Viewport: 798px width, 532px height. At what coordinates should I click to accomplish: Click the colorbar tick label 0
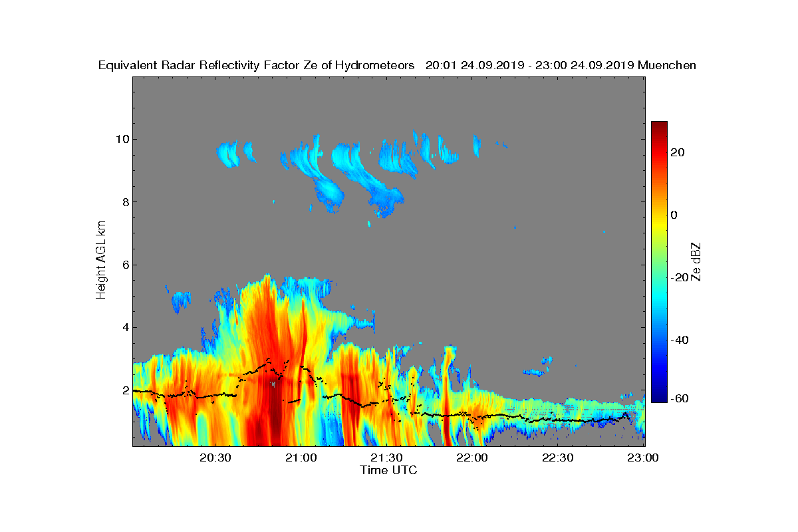pyautogui.click(x=674, y=215)
